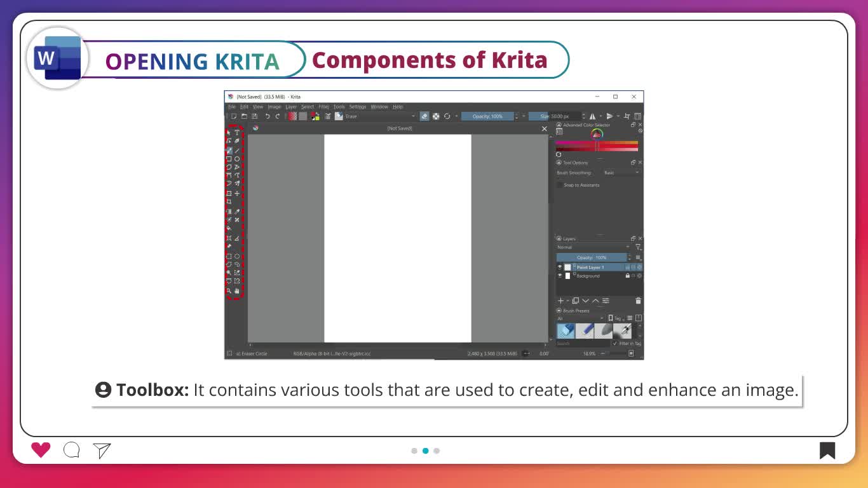The width and height of the screenshot is (868, 488).
Task: Open the brush settings editor icon
Action: [x=328, y=116]
